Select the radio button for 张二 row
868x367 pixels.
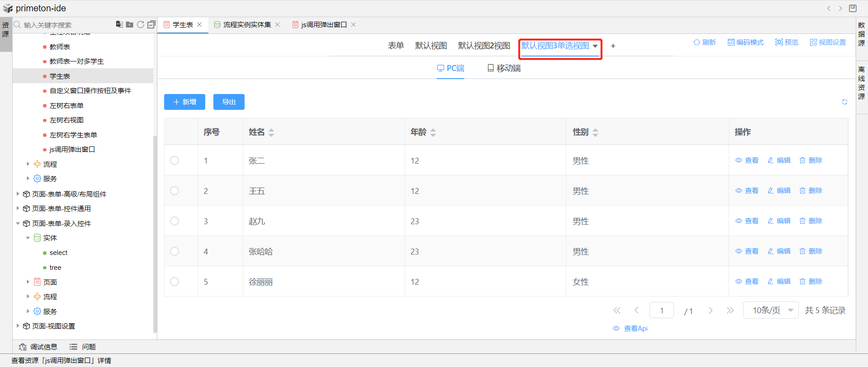(x=175, y=160)
